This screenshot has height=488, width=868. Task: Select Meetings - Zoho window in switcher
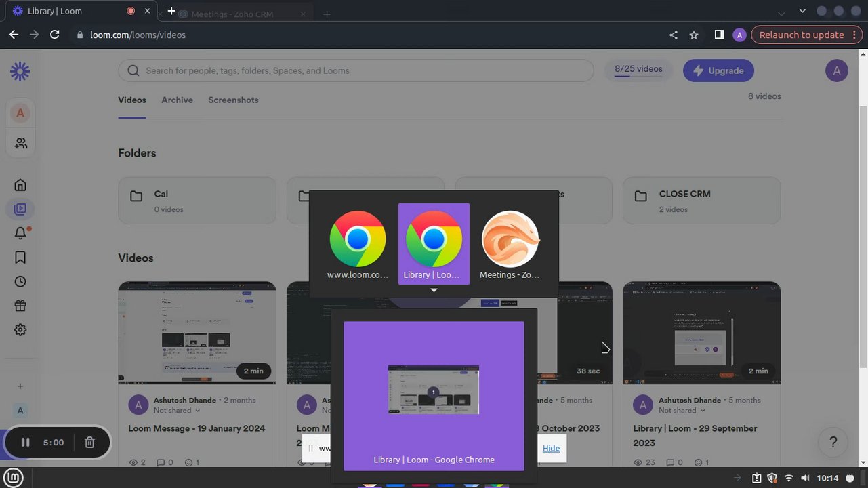click(x=510, y=244)
